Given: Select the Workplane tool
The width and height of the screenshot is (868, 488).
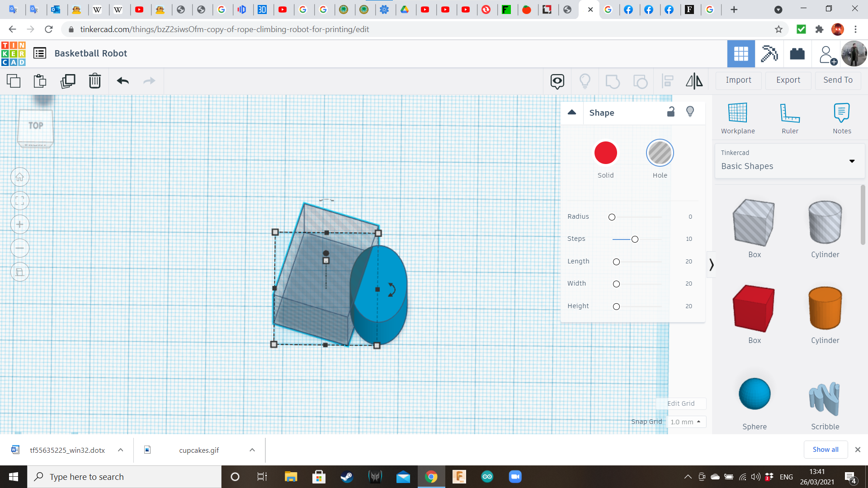Looking at the screenshot, I should [x=737, y=117].
